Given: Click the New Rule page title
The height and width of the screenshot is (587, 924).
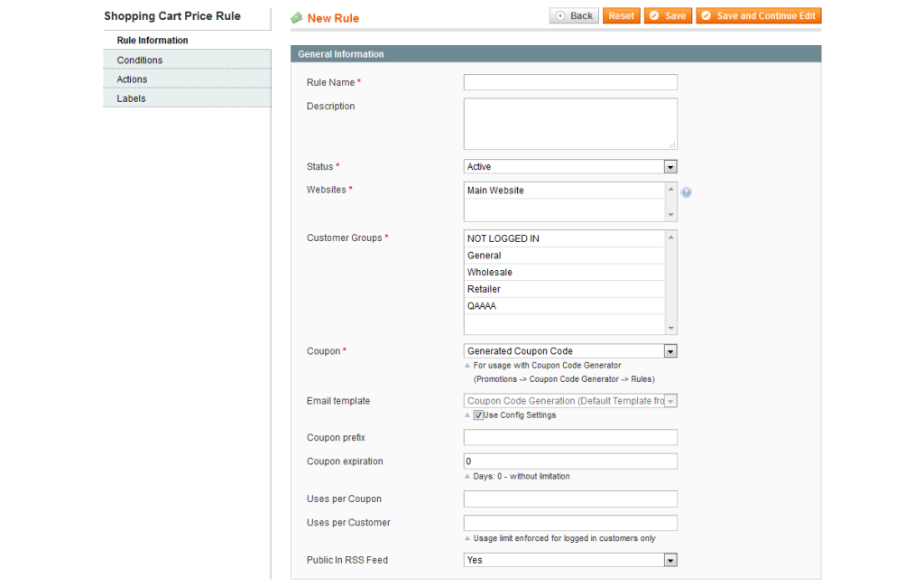Looking at the screenshot, I should pos(333,18).
